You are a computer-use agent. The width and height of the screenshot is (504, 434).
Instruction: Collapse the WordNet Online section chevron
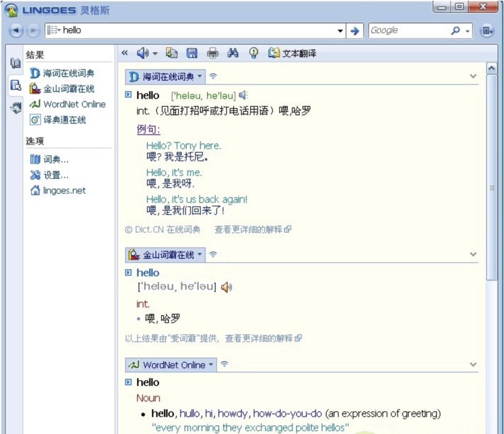pyautogui.click(x=473, y=364)
